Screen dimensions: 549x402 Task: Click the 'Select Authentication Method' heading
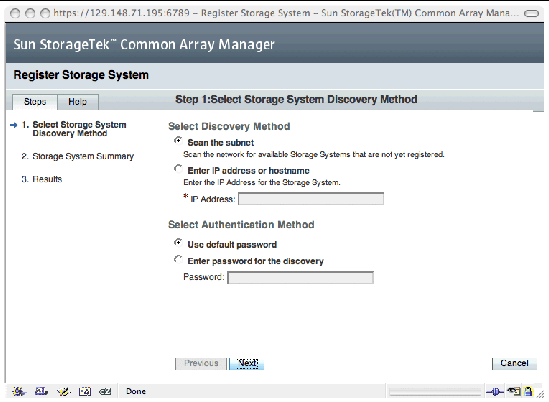(x=241, y=224)
